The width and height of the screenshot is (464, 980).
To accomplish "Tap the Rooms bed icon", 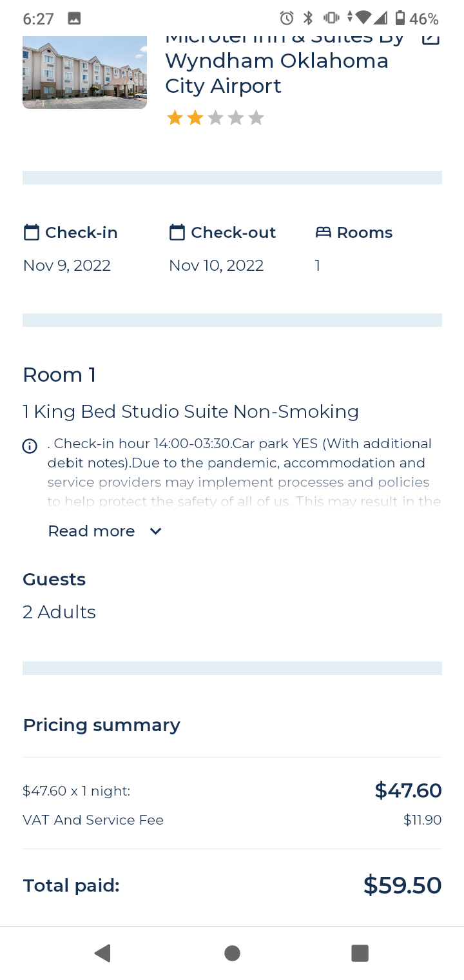I will pos(323,232).
